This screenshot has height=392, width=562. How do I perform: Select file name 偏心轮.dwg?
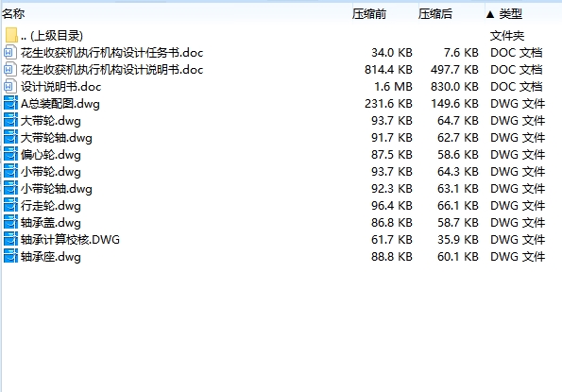click(51, 155)
